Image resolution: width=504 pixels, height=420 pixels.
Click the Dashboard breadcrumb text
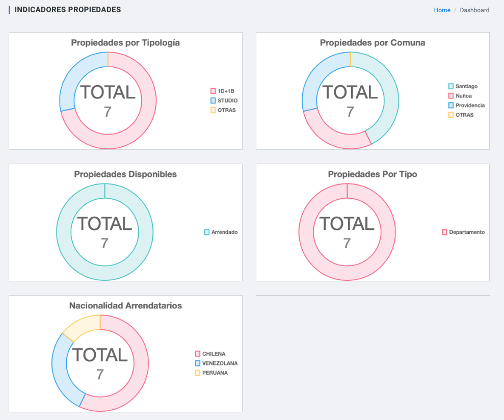click(x=474, y=10)
